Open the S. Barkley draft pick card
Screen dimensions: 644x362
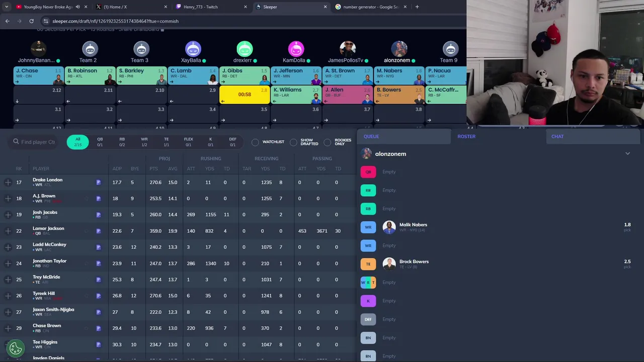141,75
